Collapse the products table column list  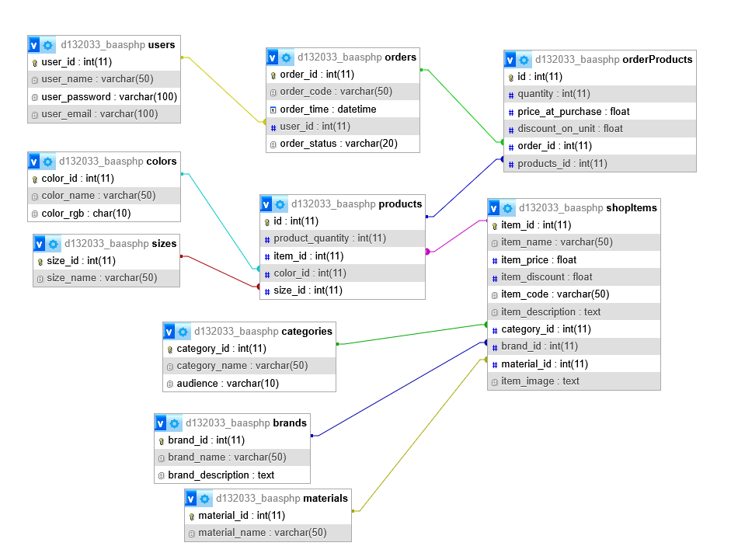(x=266, y=204)
